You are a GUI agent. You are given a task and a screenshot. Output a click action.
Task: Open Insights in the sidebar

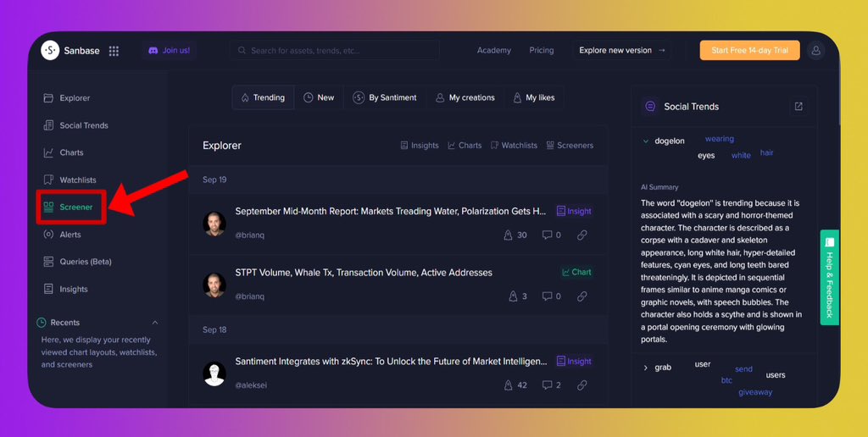coord(65,289)
